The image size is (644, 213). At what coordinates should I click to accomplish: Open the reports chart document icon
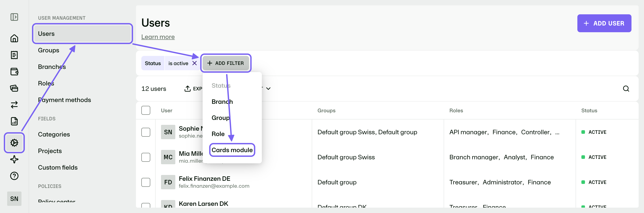14,121
